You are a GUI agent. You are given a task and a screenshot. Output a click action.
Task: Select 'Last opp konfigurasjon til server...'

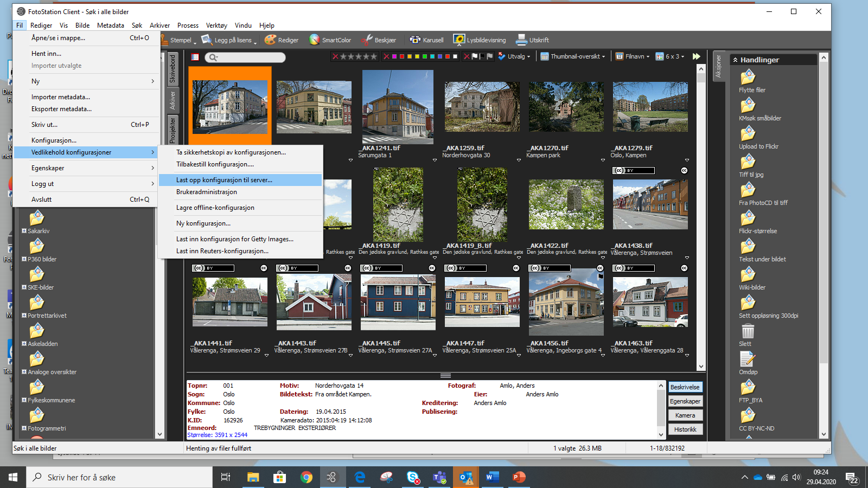click(x=224, y=180)
